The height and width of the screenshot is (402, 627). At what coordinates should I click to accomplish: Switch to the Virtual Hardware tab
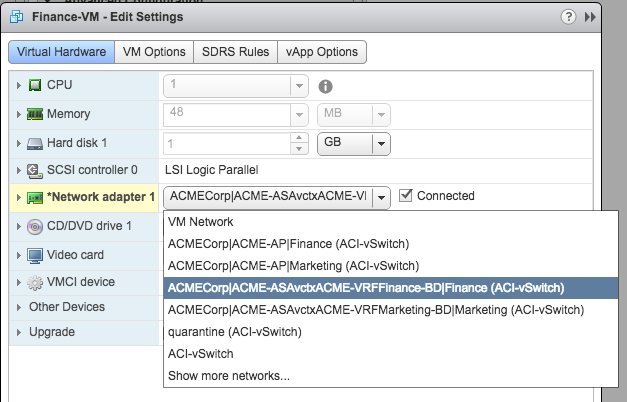pos(62,52)
